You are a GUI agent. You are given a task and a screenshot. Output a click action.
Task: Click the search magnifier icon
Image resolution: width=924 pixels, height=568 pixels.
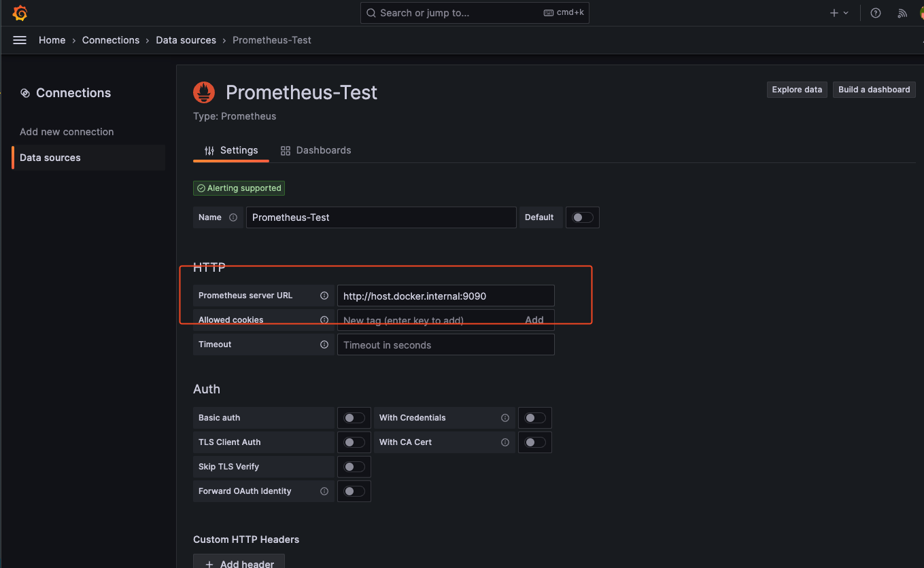371,13
